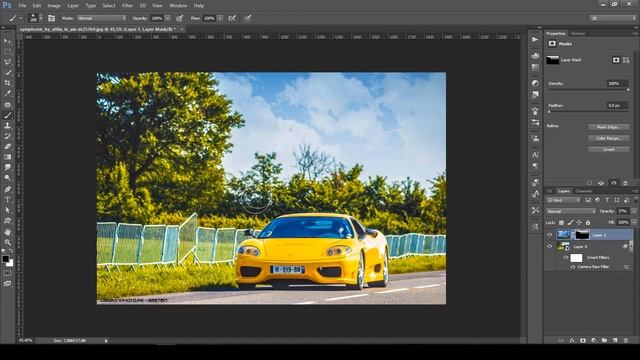Open the Filter menu
Image resolution: width=640 pixels, height=360 pixels.
tap(127, 6)
